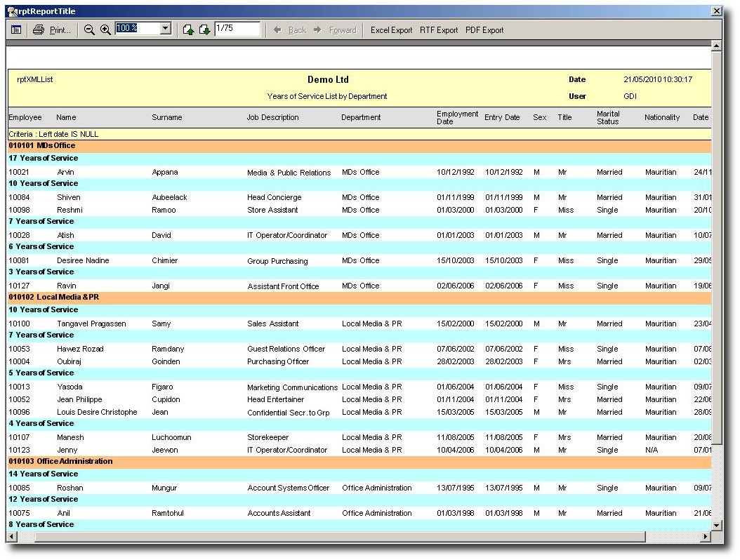740x560 pixels.
Task: Click the zoom in magnifier icon
Action: click(x=105, y=29)
